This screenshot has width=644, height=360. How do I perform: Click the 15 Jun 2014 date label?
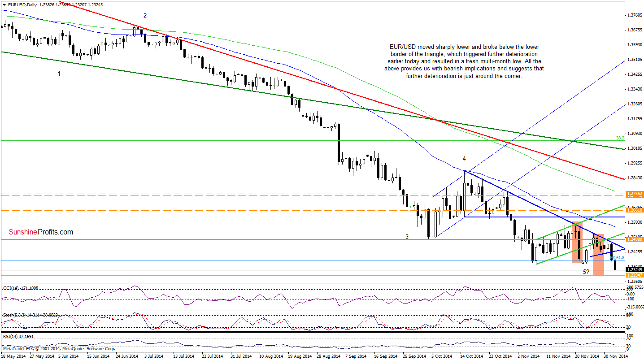[x=99, y=356]
